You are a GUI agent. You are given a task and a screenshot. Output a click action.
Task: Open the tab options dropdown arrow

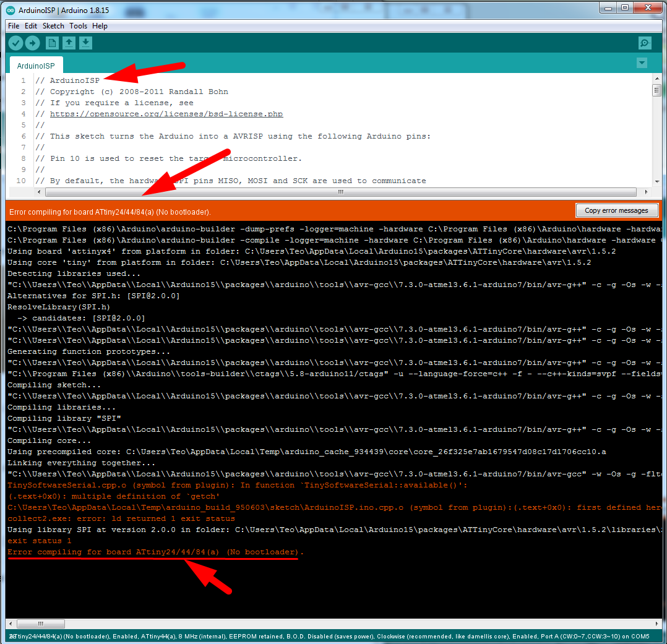[642, 63]
